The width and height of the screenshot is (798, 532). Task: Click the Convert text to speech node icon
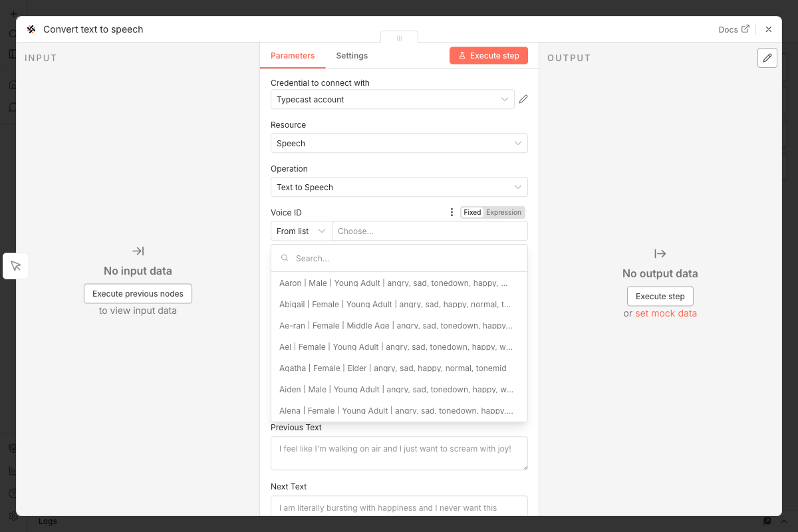(x=31, y=29)
